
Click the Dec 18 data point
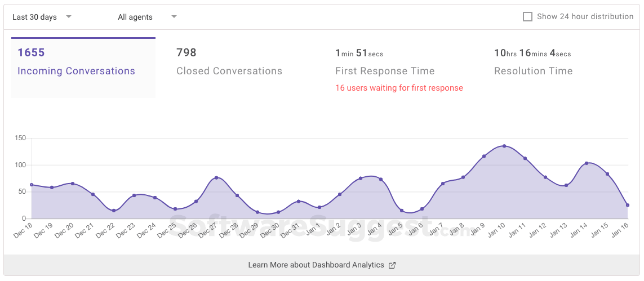(x=32, y=184)
